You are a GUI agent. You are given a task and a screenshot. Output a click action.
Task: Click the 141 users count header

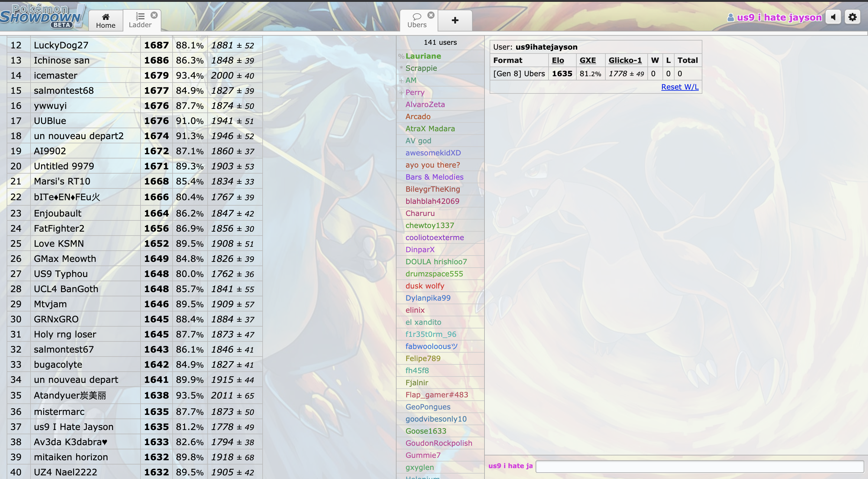[440, 42]
